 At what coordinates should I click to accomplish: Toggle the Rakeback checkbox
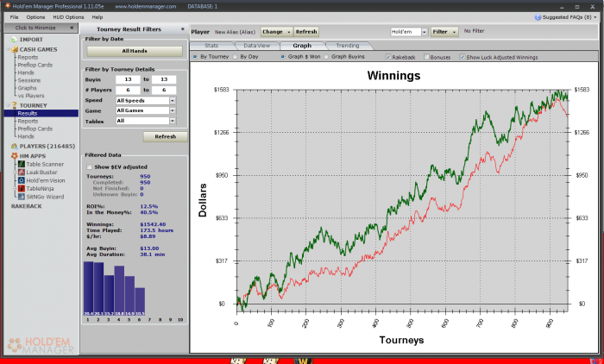388,57
